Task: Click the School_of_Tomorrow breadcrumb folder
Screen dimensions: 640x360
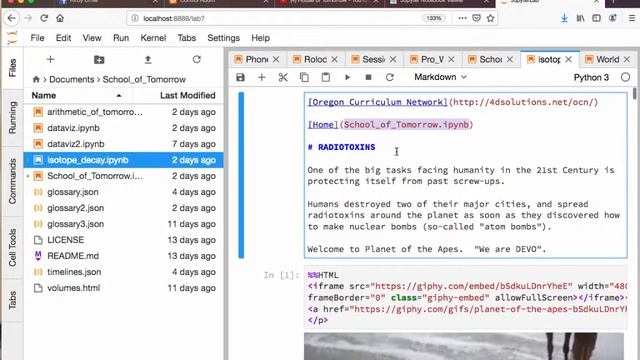Action: [x=144, y=79]
